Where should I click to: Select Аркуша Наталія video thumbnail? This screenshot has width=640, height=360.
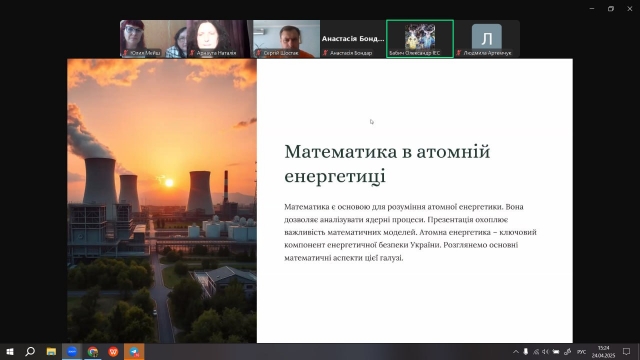(220, 39)
